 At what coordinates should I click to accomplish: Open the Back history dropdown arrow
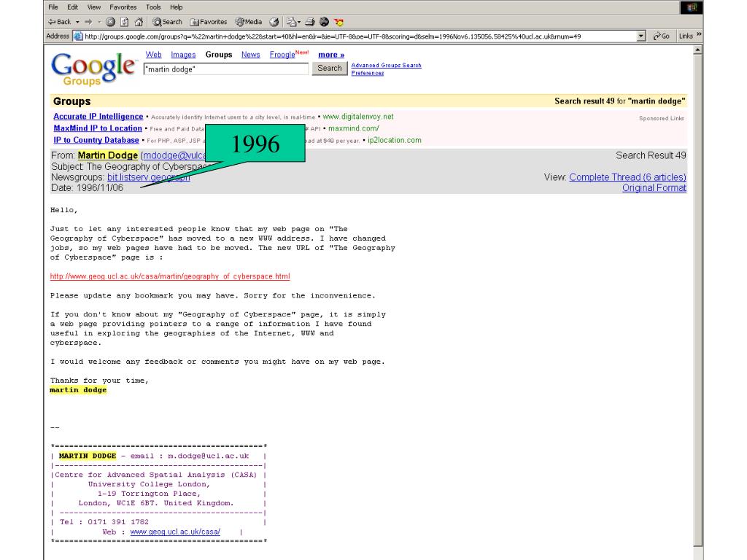click(x=77, y=22)
